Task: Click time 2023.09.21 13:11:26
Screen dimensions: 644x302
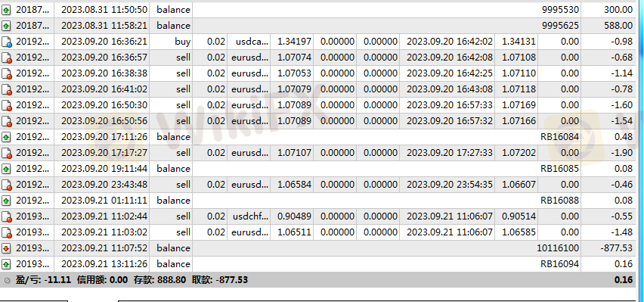Action: (104, 263)
